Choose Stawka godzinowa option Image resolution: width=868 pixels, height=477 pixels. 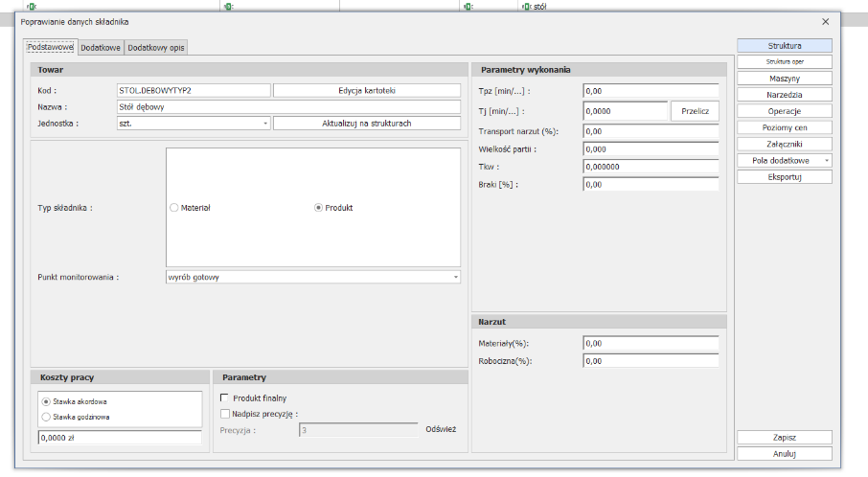coord(46,417)
